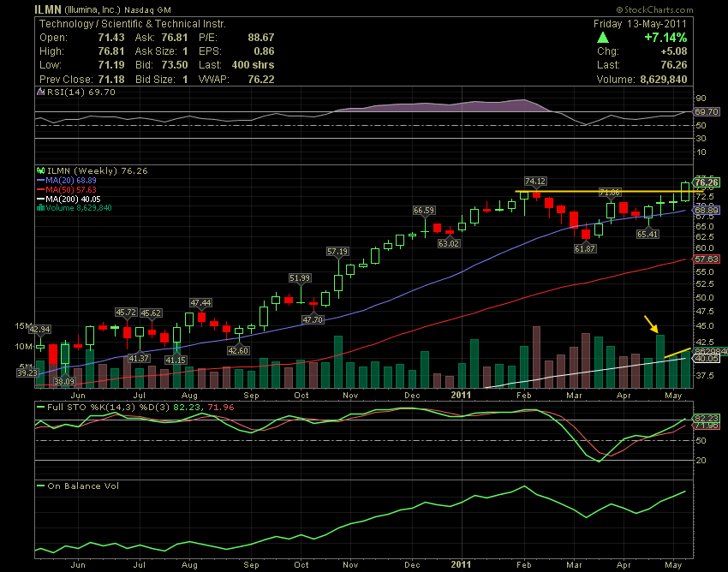Screen dimensions: 728x572
Task: Click the RSI indicator icon beside RSI(14)
Action: click(x=41, y=92)
